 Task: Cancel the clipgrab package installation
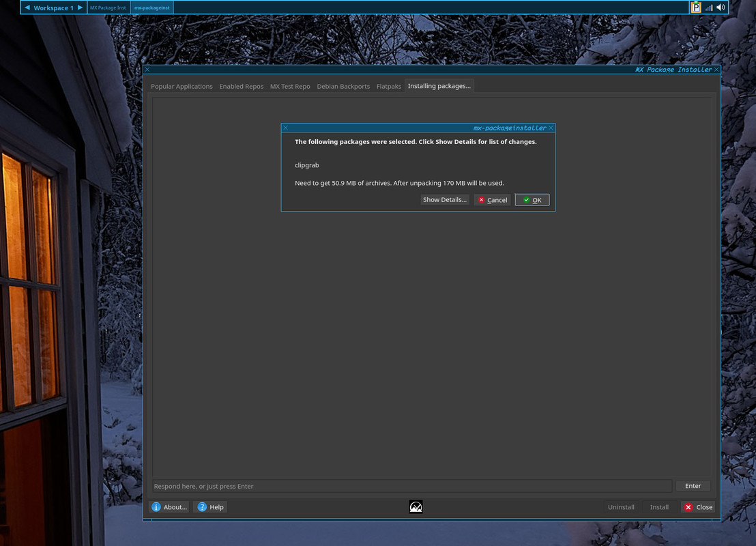[492, 200]
